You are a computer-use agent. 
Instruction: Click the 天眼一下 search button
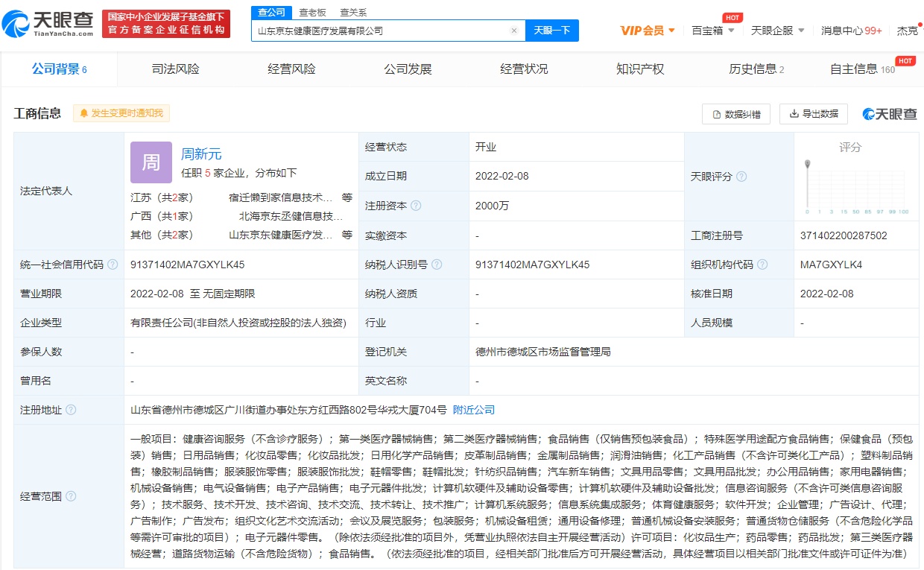click(552, 31)
